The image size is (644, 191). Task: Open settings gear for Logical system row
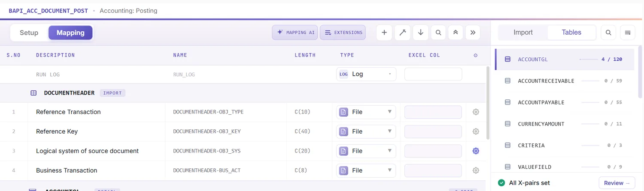click(x=476, y=151)
